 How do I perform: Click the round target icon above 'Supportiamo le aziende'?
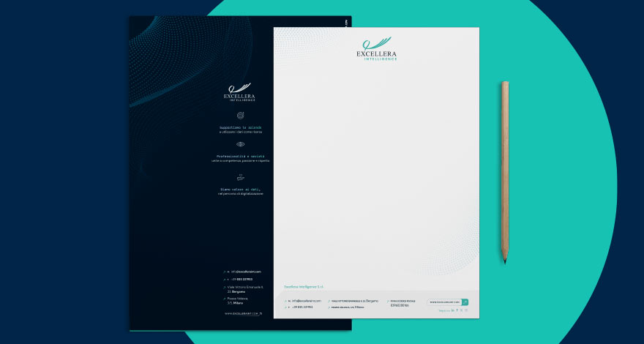[x=240, y=116]
